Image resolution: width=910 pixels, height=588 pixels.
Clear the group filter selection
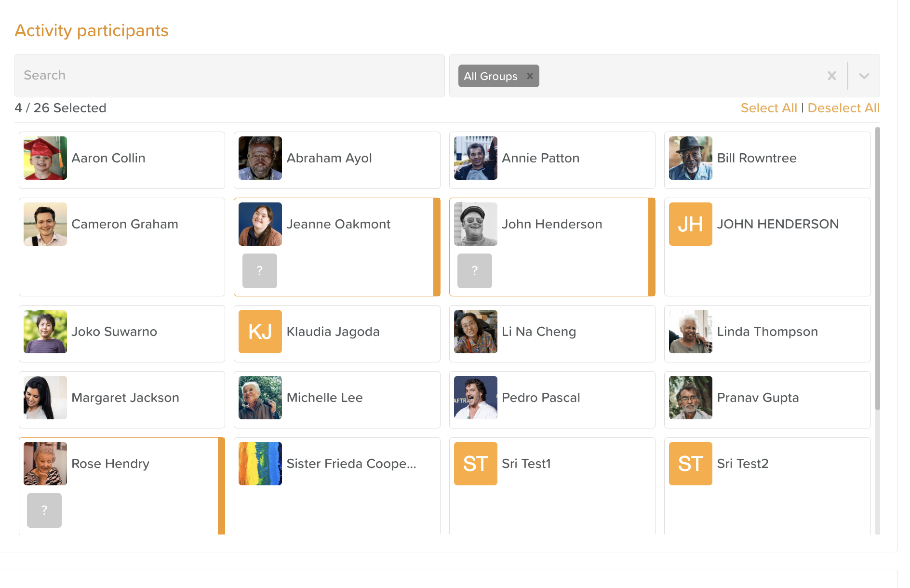point(831,76)
